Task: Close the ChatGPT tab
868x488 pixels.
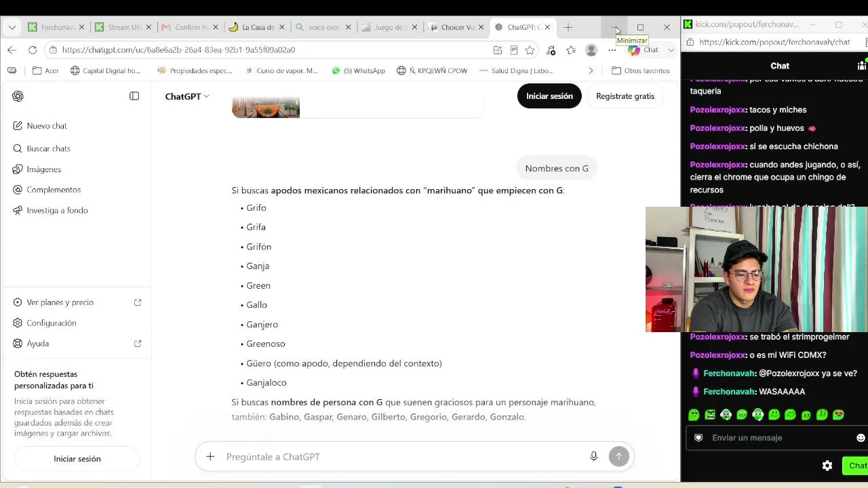Action: [x=547, y=28]
